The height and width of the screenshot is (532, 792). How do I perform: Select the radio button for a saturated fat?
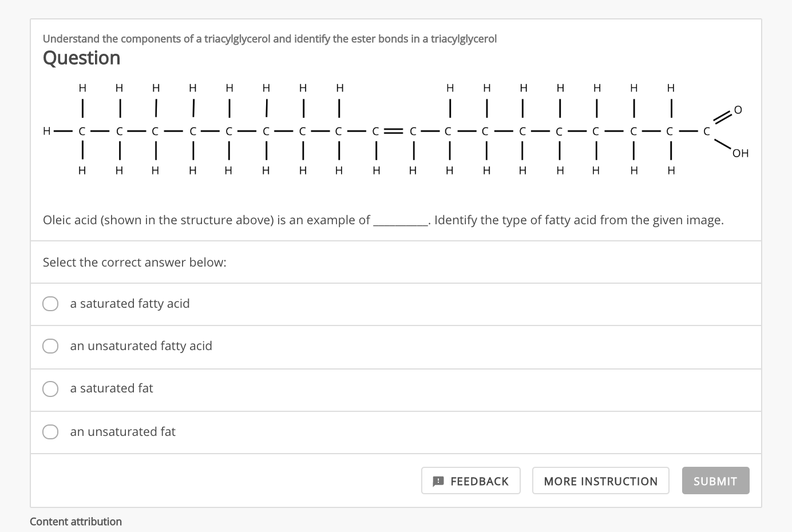point(50,388)
